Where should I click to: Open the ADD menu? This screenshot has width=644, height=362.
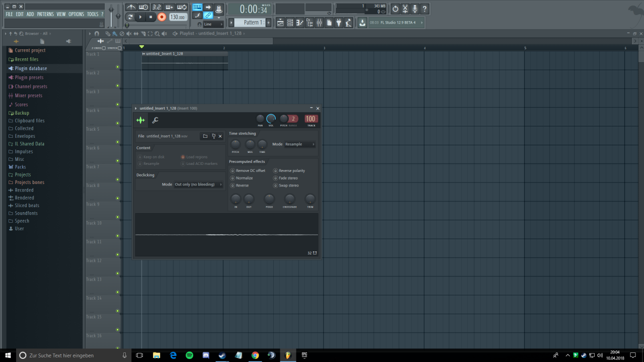(30, 14)
